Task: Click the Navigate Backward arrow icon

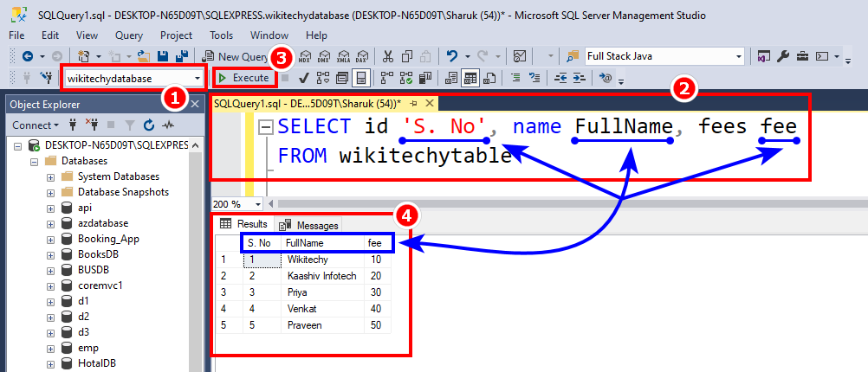Action: click(27, 56)
